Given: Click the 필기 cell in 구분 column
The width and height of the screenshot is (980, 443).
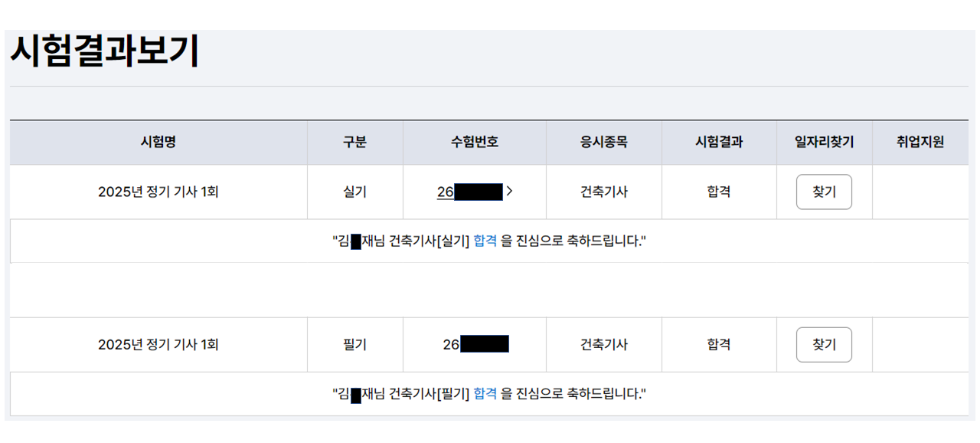Looking at the screenshot, I should coord(354,345).
